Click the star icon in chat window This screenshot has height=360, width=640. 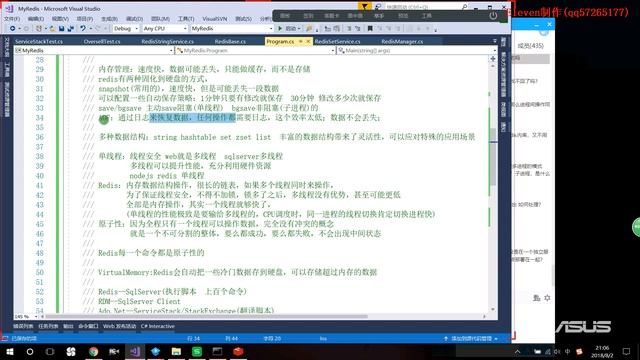click(547, 298)
